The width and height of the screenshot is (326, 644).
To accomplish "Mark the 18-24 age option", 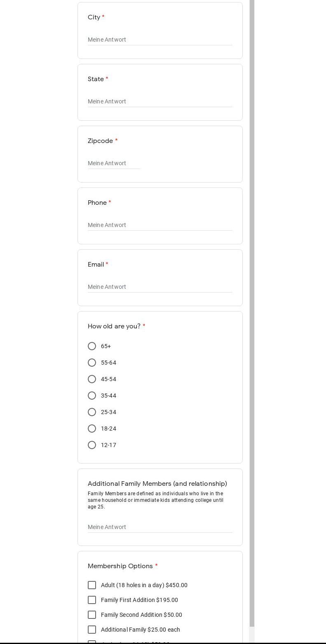I will (x=92, y=429).
